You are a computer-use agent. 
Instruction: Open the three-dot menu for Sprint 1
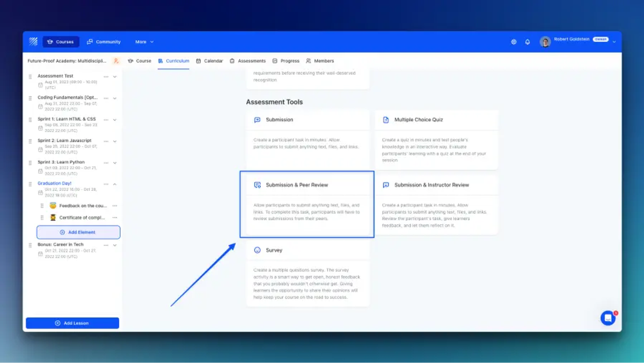pos(106,120)
